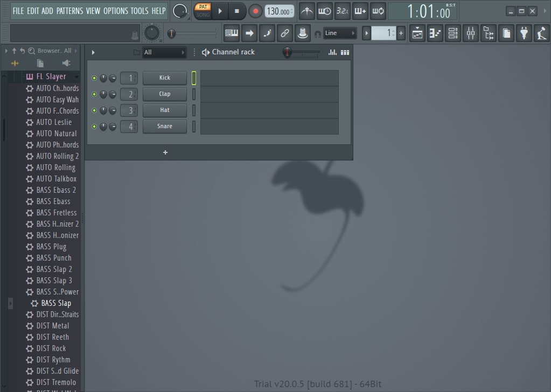Open the mixer window icon
The height and width of the screenshot is (392, 551).
coord(471,33)
